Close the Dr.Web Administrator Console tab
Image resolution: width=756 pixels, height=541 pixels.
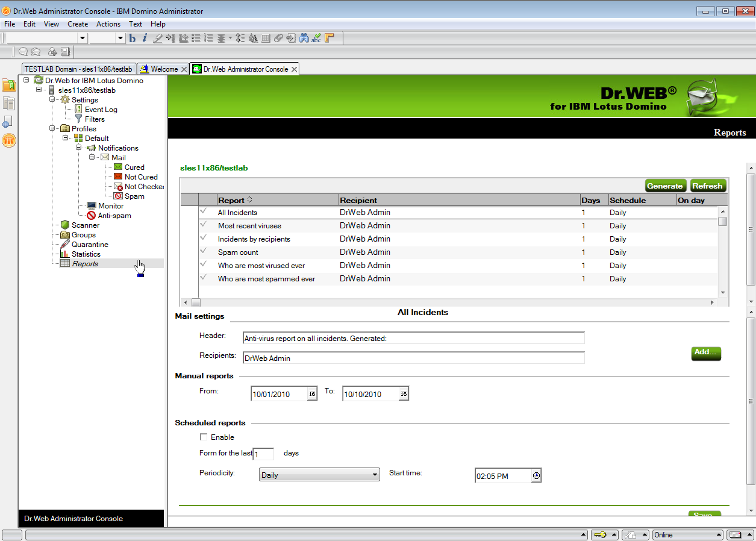pos(294,69)
